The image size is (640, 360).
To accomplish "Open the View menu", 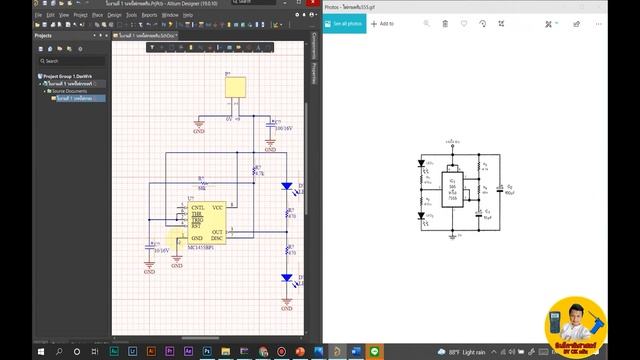I will pos(64,15).
